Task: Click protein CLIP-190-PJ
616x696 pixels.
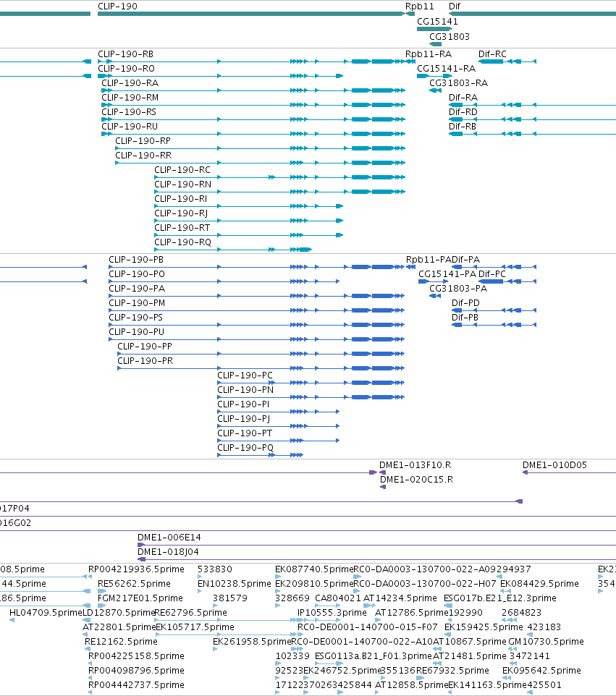Action: click(243, 419)
